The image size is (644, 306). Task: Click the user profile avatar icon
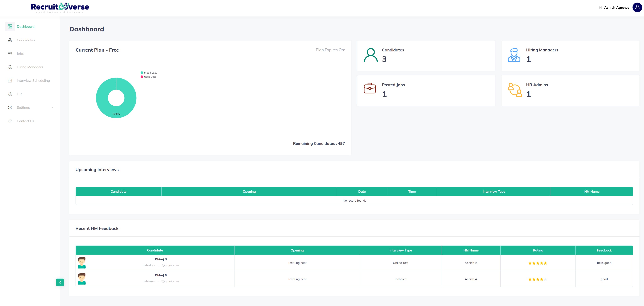point(637,7)
